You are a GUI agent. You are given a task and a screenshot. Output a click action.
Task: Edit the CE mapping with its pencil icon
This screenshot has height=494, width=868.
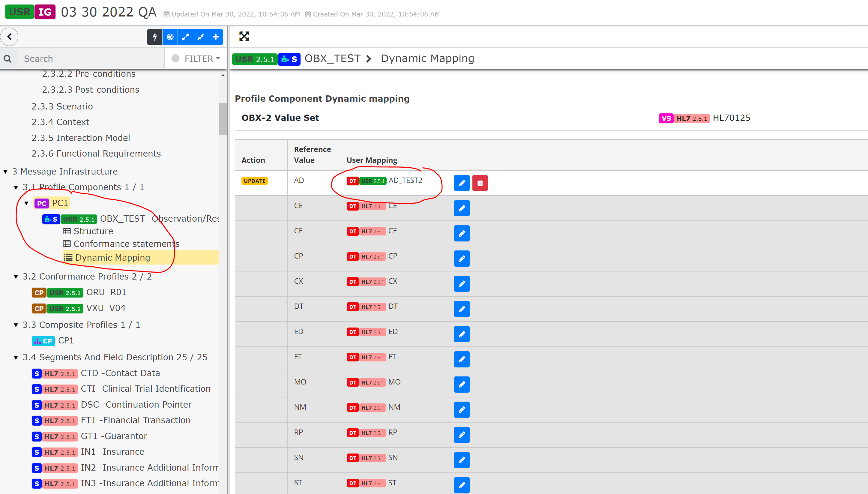click(461, 208)
